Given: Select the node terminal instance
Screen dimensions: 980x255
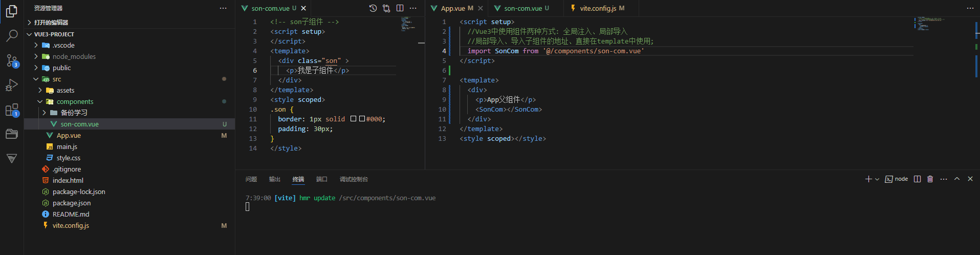Looking at the screenshot, I should 897,179.
